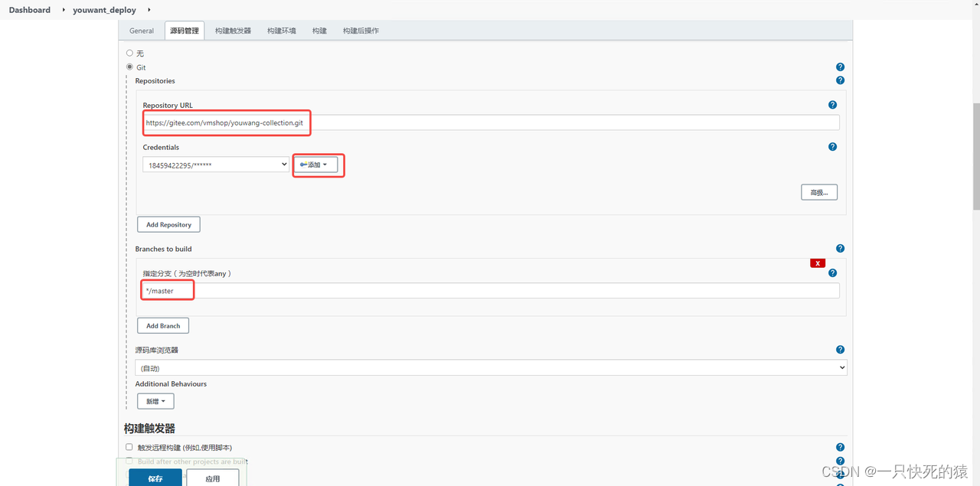The width and height of the screenshot is (980, 486).
Task: Click help icon next to Repositories label
Action: pyautogui.click(x=840, y=80)
